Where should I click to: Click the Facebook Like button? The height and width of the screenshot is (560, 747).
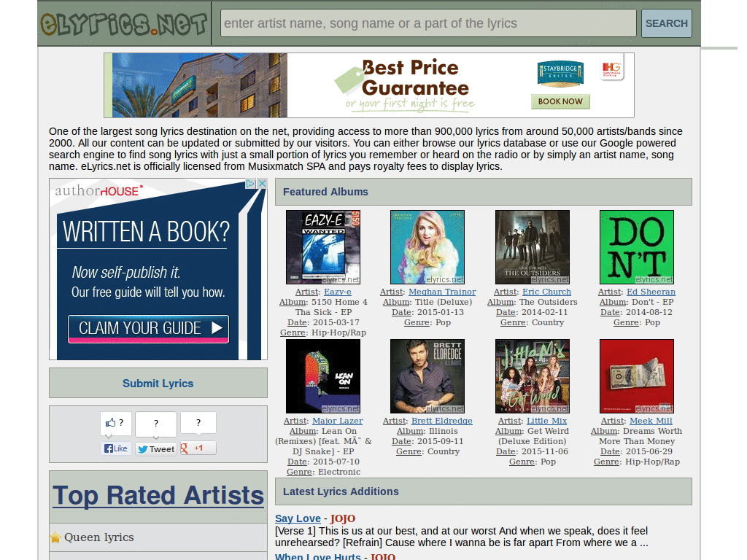[115, 449]
